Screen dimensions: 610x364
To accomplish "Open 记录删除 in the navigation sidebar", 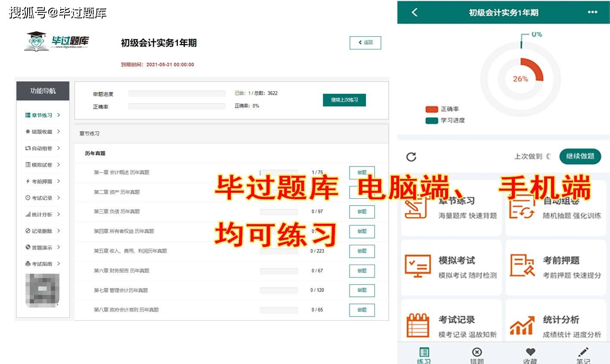I will (43, 231).
